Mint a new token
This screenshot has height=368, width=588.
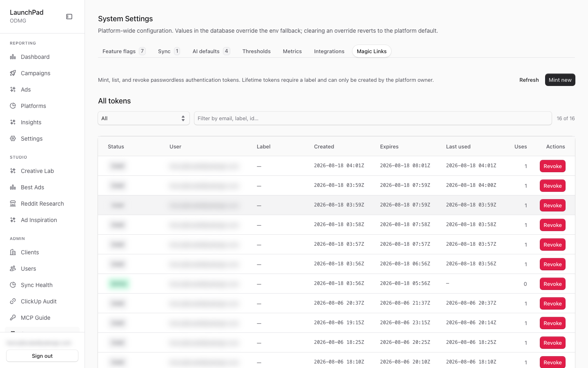560,80
